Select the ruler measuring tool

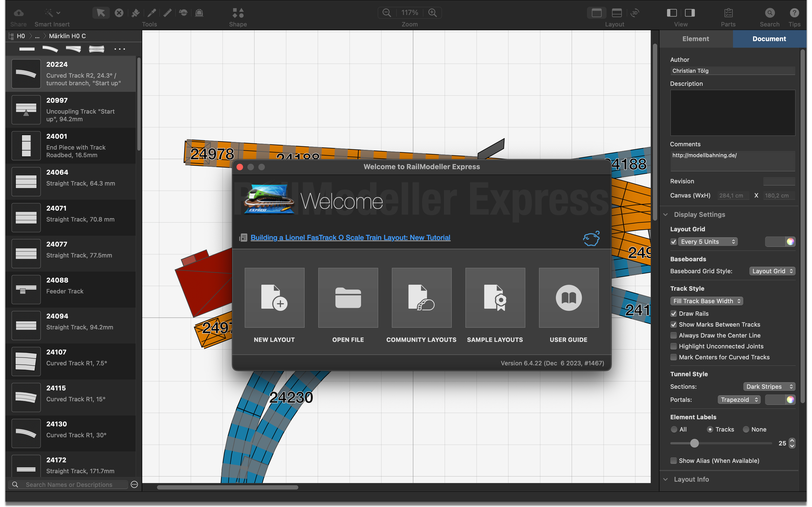click(x=167, y=13)
